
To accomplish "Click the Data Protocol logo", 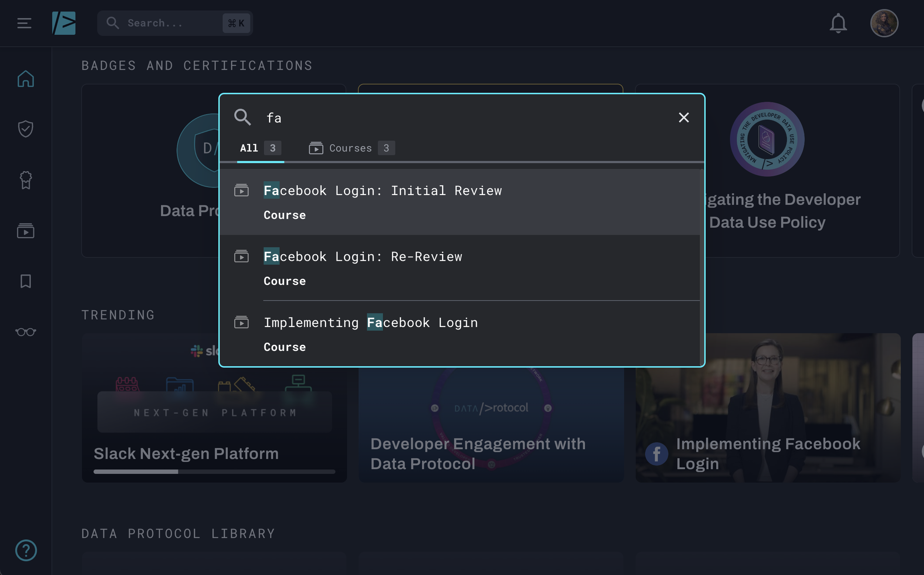I will (64, 23).
